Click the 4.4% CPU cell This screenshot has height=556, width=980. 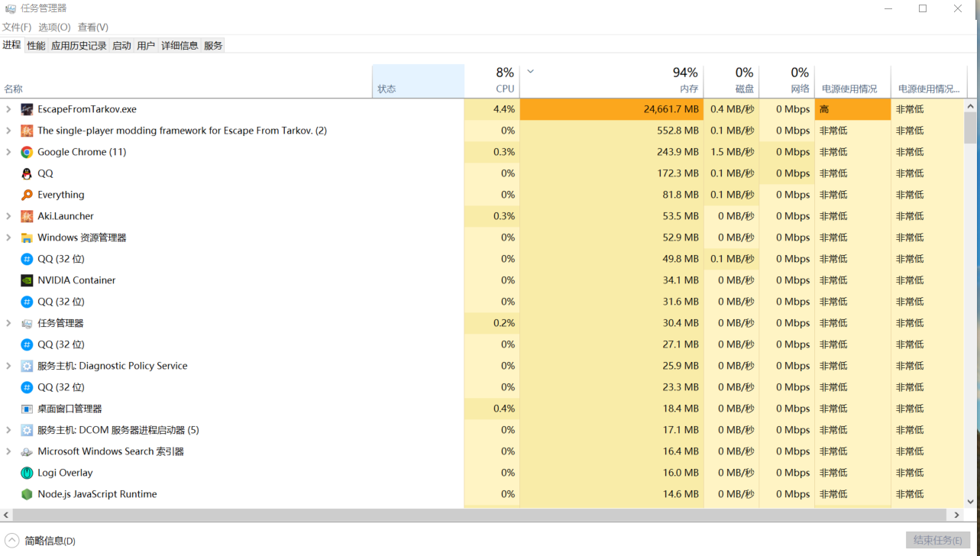point(492,109)
